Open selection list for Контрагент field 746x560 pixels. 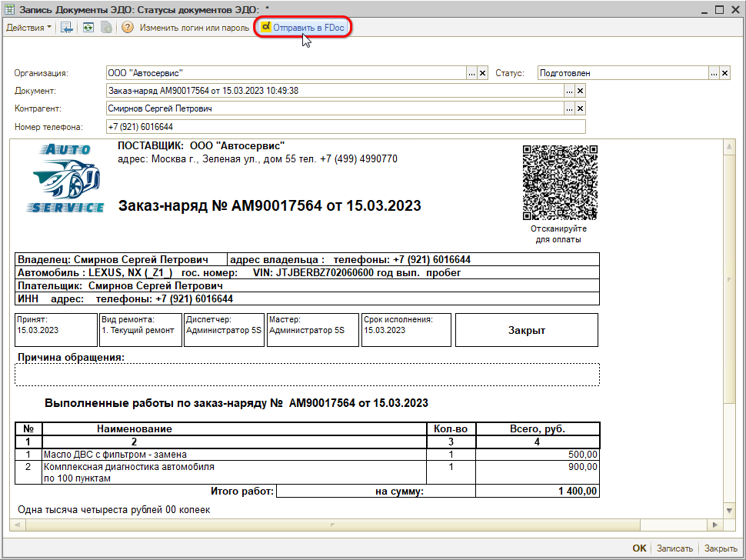coord(569,108)
